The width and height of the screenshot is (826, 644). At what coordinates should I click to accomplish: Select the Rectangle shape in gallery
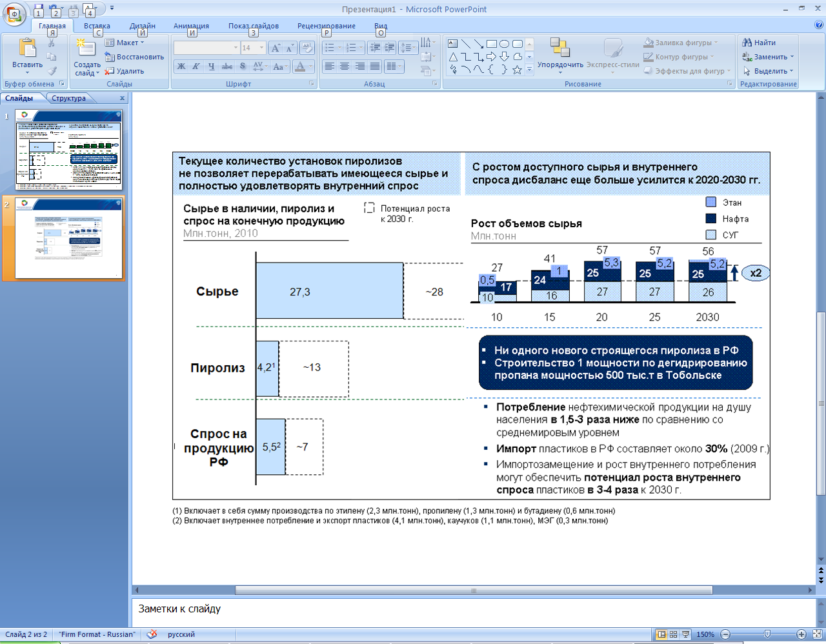click(x=492, y=44)
